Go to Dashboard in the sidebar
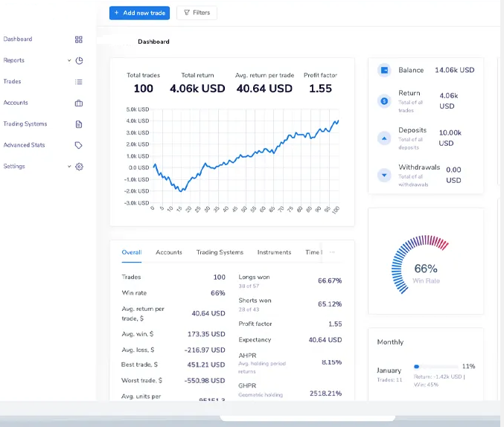This screenshot has width=504, height=427. click(18, 39)
